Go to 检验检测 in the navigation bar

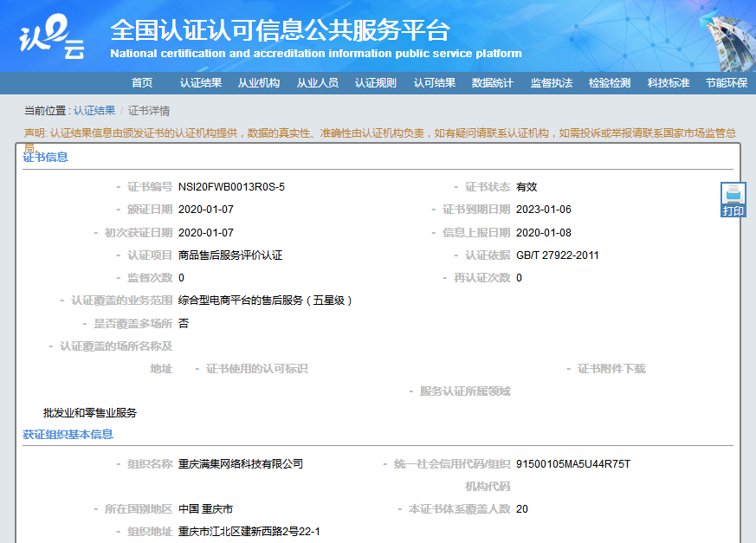click(610, 83)
